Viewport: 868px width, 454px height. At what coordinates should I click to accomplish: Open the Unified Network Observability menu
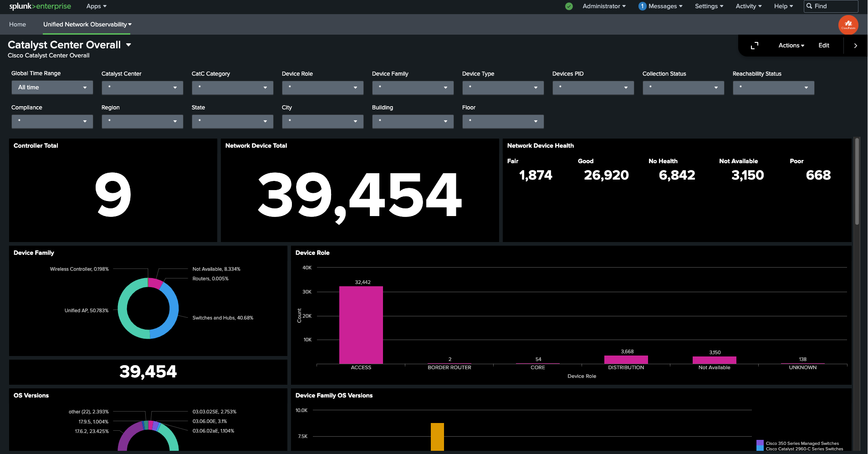coord(87,25)
